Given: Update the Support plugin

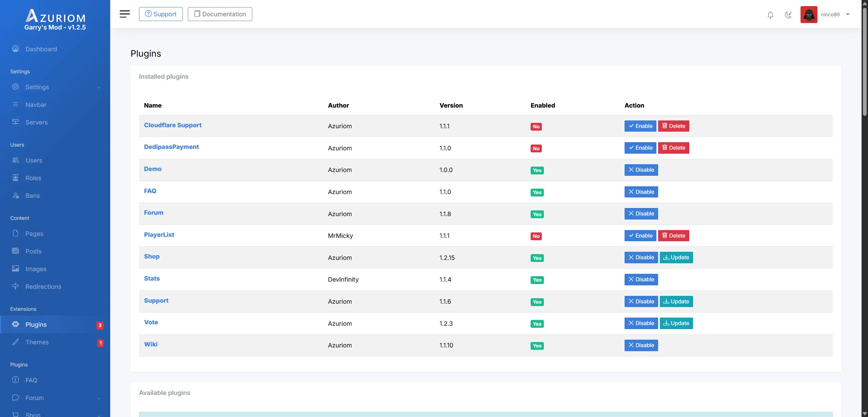Looking at the screenshot, I should [x=676, y=301].
